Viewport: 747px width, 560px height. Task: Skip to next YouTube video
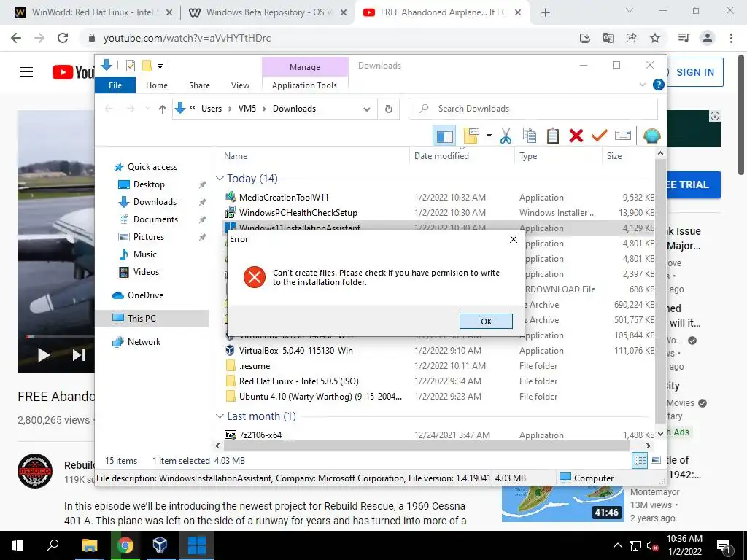(x=79, y=355)
